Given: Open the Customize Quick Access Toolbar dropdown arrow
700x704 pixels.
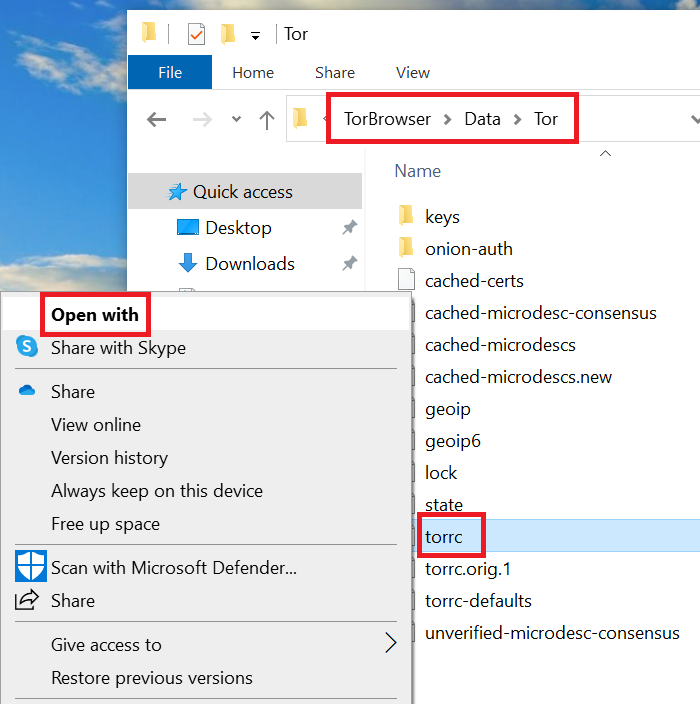Looking at the screenshot, I should tap(255, 36).
